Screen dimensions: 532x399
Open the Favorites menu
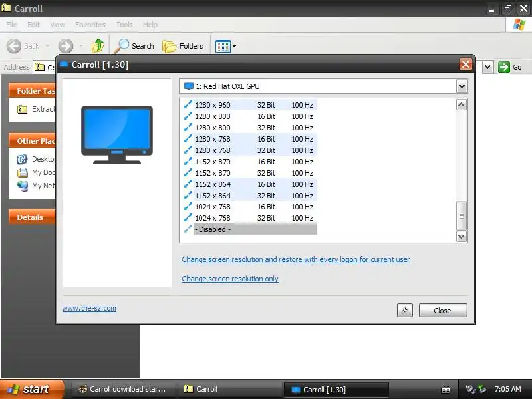[x=90, y=25]
